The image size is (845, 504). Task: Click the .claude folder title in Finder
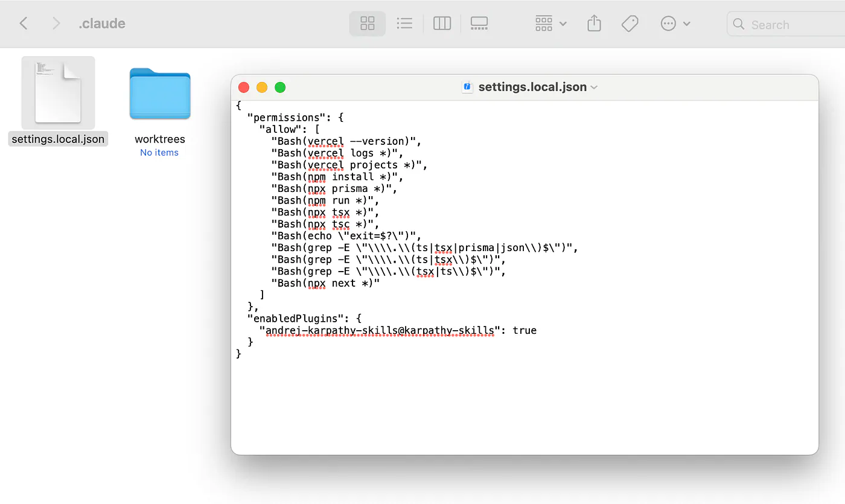coord(102,24)
